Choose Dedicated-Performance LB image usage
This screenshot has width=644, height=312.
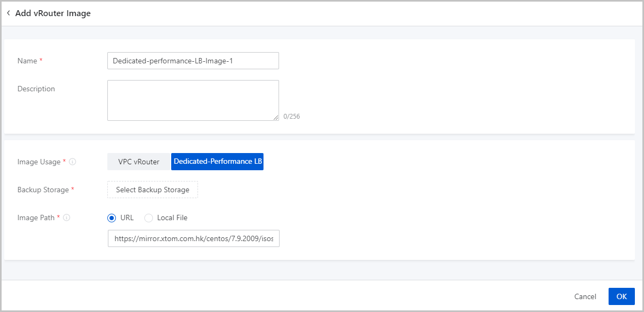coord(217,162)
